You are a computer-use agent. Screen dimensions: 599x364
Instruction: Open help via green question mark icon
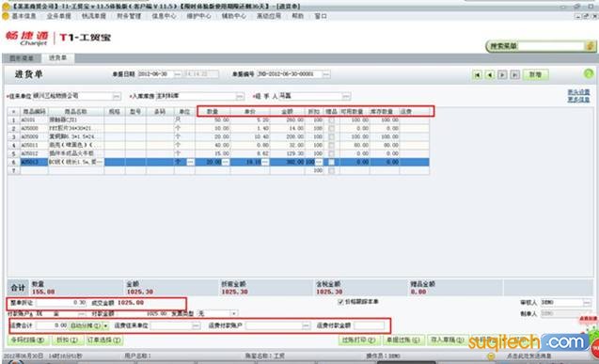(589, 73)
